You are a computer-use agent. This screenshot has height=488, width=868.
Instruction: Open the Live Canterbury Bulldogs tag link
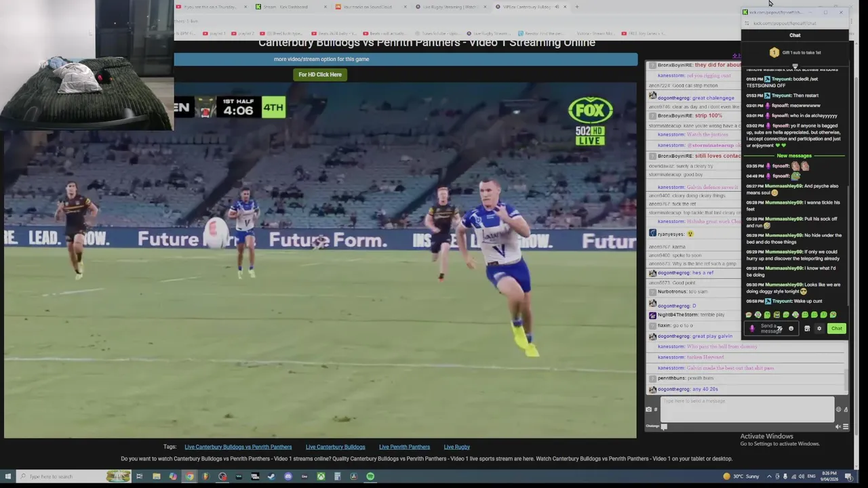[335, 447]
